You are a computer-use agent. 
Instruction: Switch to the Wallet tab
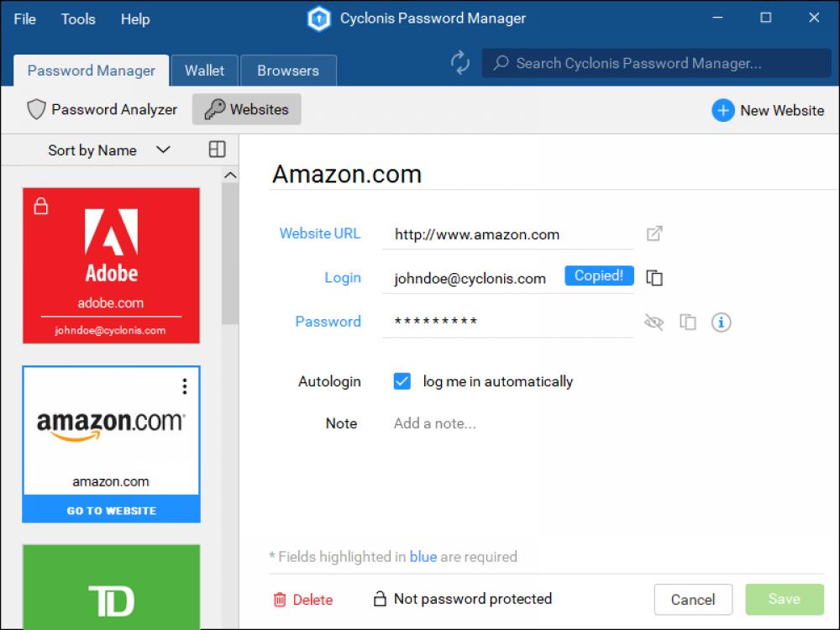click(x=204, y=71)
